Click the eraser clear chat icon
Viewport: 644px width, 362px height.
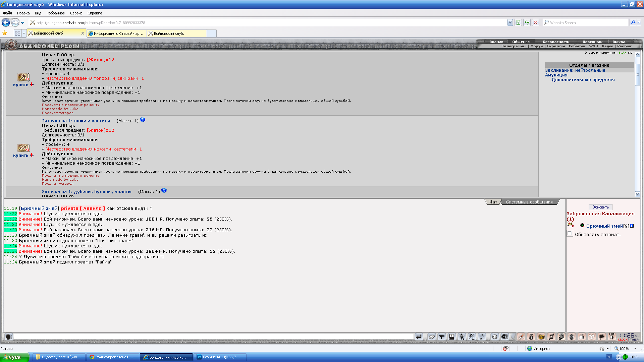point(432,337)
